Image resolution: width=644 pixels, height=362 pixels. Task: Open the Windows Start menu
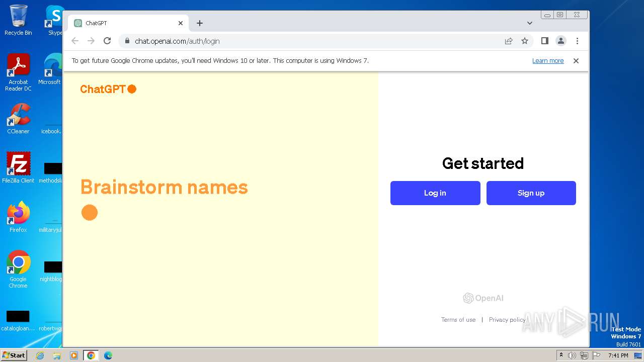14,355
